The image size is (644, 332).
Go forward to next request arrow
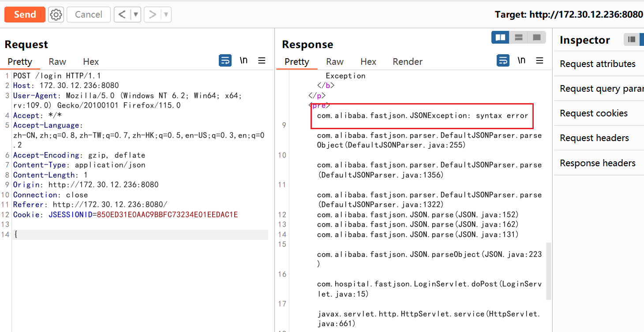[x=153, y=15]
